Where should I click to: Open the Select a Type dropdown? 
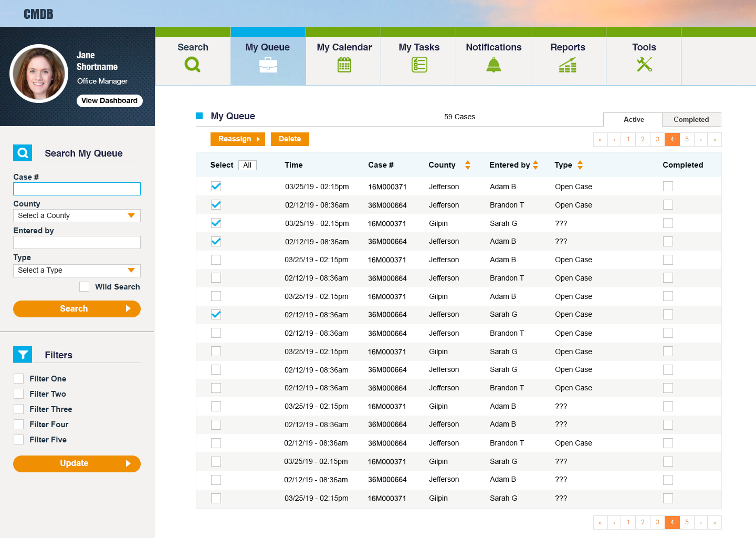[77, 270]
